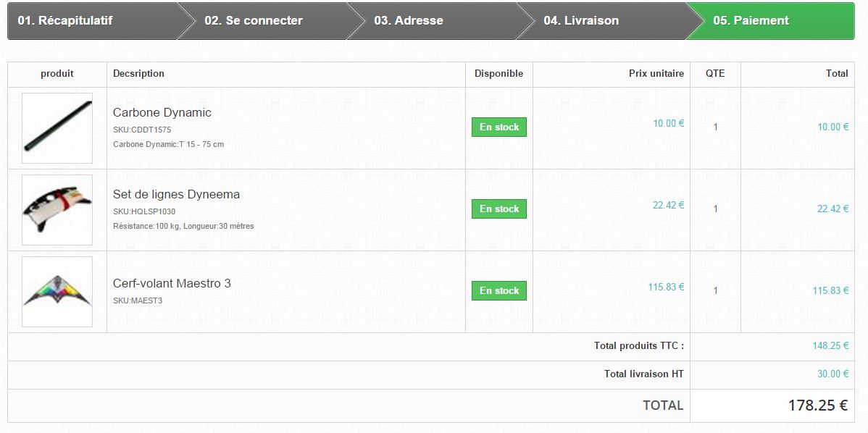Open the Set de lignes Dyneema link
Screen dimensions: 868x433
click(x=176, y=194)
